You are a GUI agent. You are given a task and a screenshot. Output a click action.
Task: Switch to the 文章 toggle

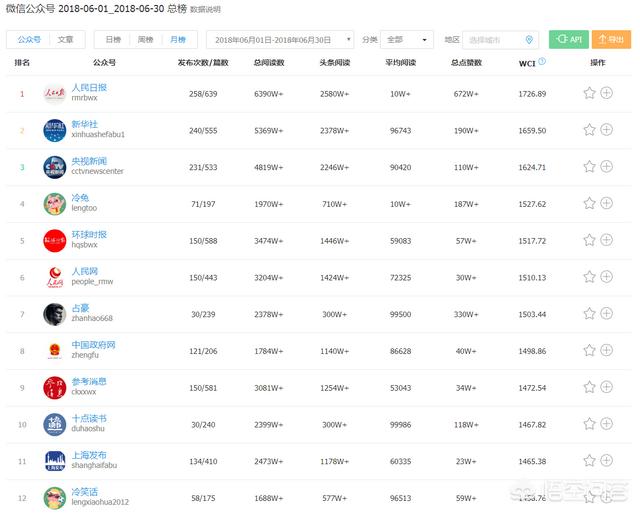65,40
